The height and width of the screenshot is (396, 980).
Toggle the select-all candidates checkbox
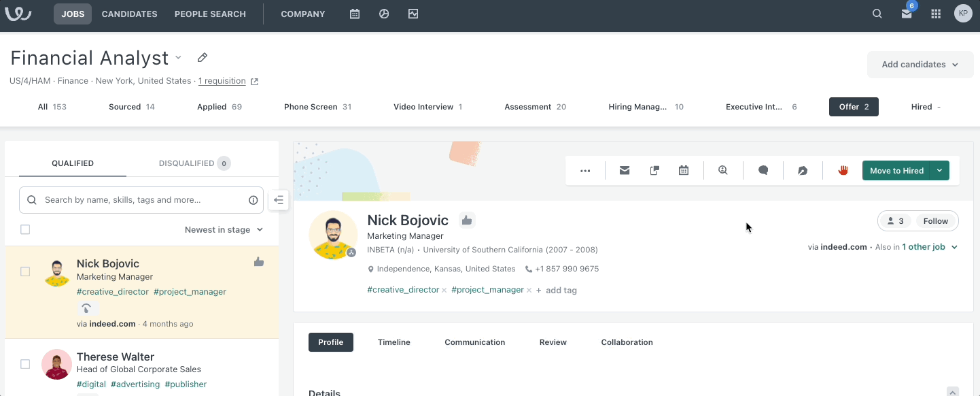pos(25,230)
